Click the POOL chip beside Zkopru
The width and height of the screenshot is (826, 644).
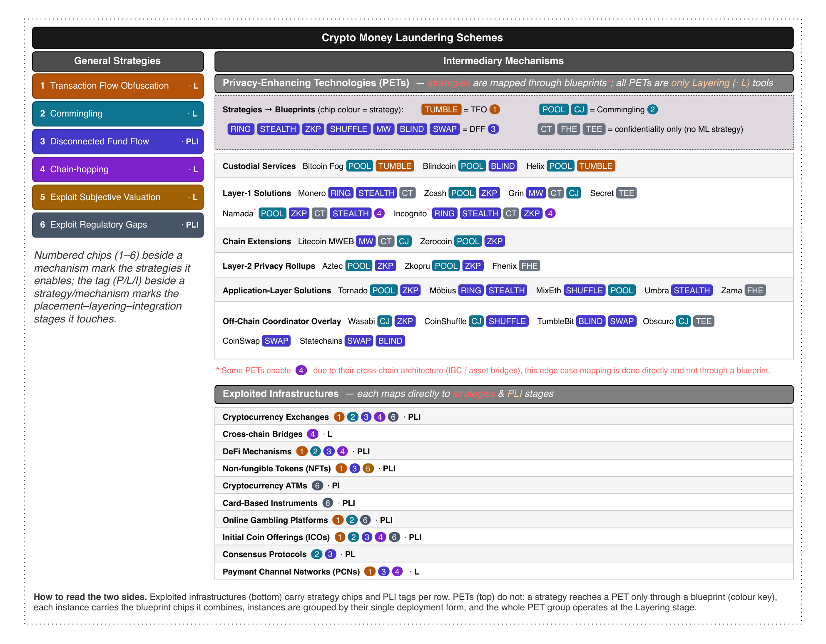click(446, 266)
